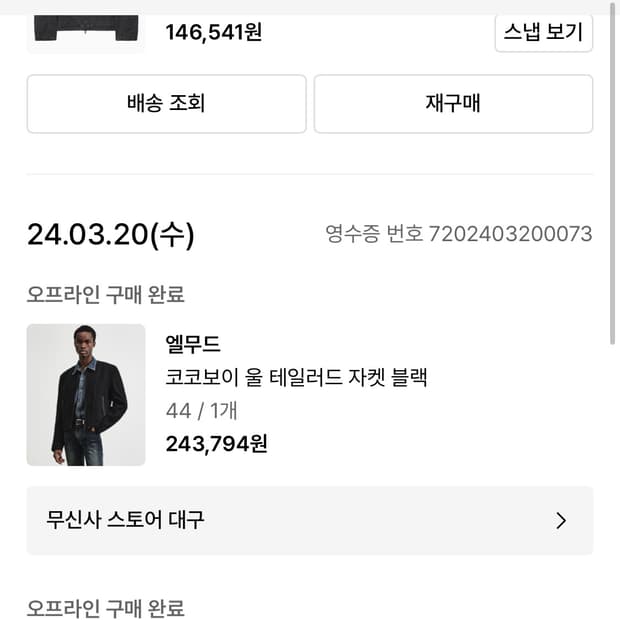Click the 243,794원 price text
The height and width of the screenshot is (620, 620).
coord(216,443)
